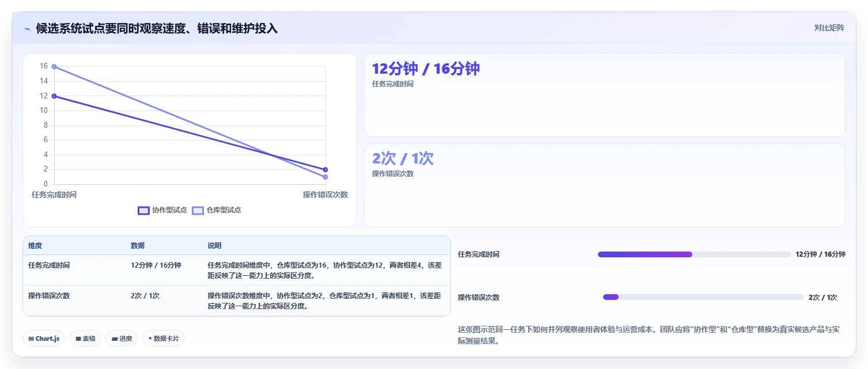Click the 仓库型试点 data point at 16
868x369 pixels.
(54, 67)
